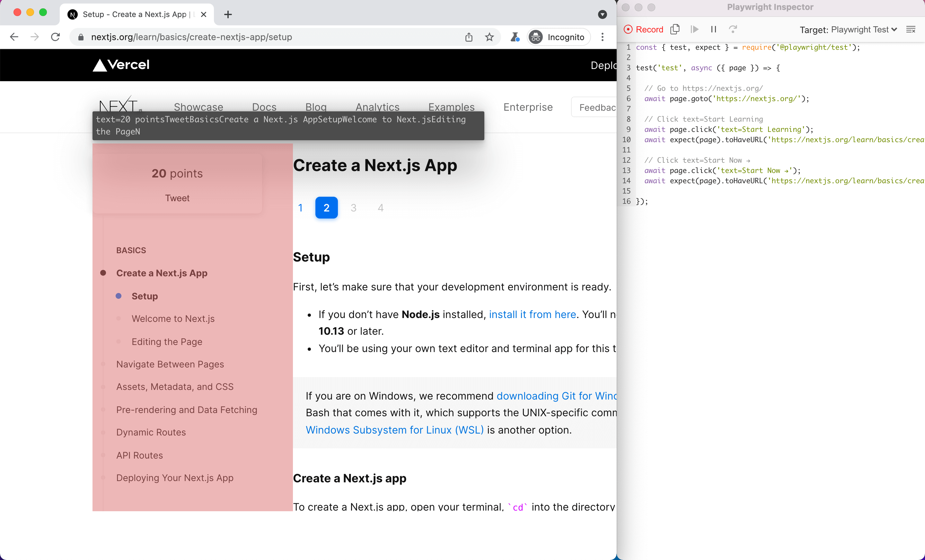Open the 'Windows Subsystem for Linux (WSL)' link

(x=394, y=430)
